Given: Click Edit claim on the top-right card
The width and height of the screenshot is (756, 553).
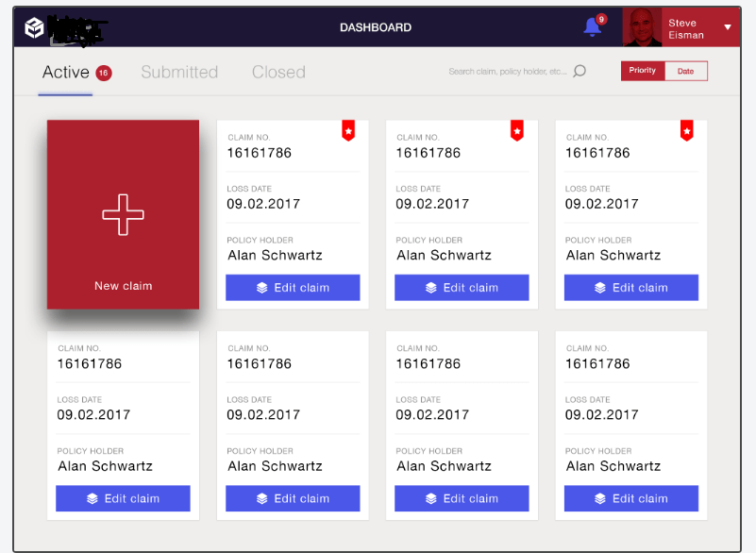Looking at the screenshot, I should [630, 287].
